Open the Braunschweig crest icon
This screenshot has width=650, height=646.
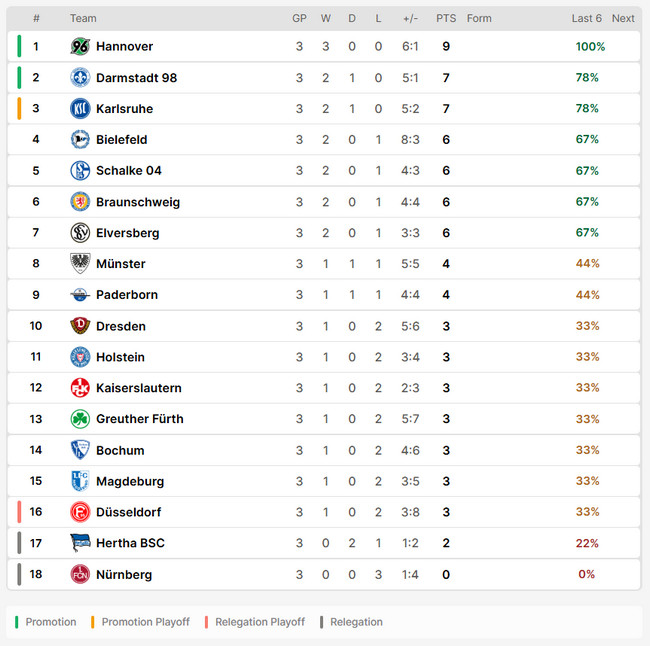(x=80, y=201)
